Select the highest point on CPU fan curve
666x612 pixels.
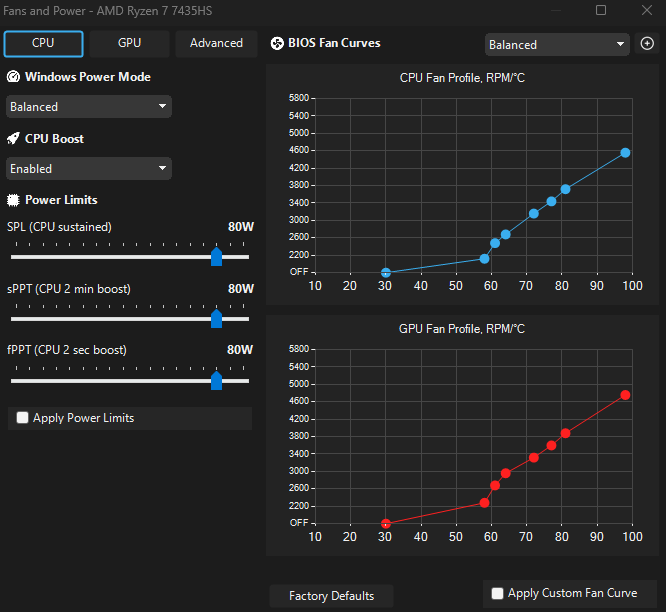(625, 153)
